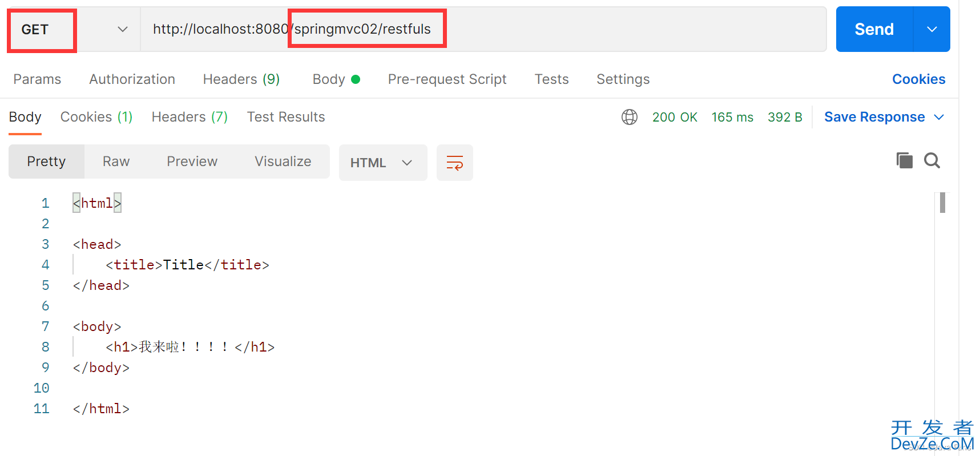The image size is (980, 456).
Task: Click the search response icon
Action: (932, 161)
